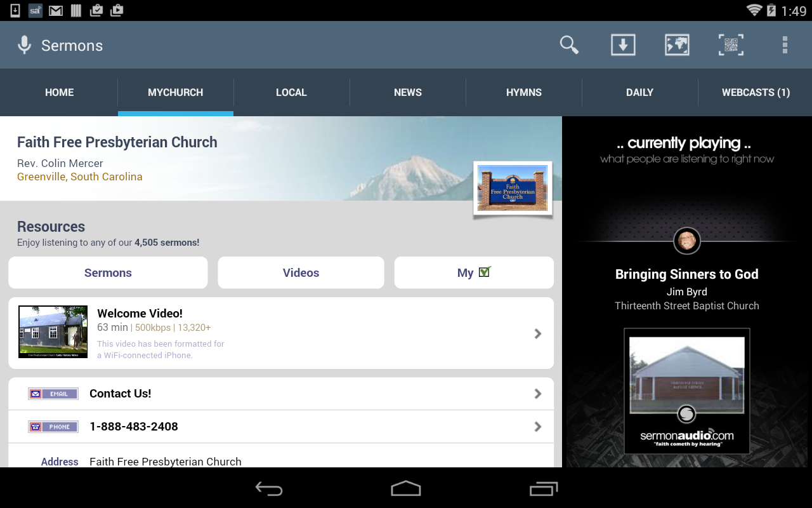Tap the Address label
Screen dimensions: 812x508
click(x=60, y=462)
